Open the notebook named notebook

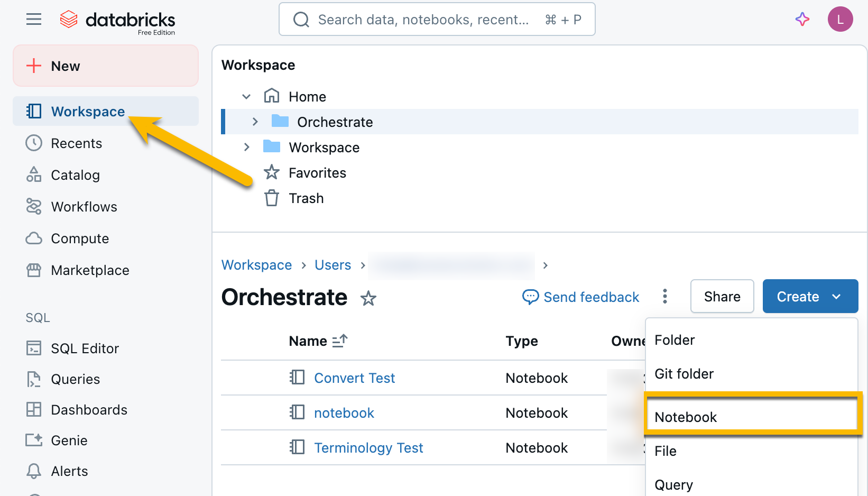click(x=344, y=413)
